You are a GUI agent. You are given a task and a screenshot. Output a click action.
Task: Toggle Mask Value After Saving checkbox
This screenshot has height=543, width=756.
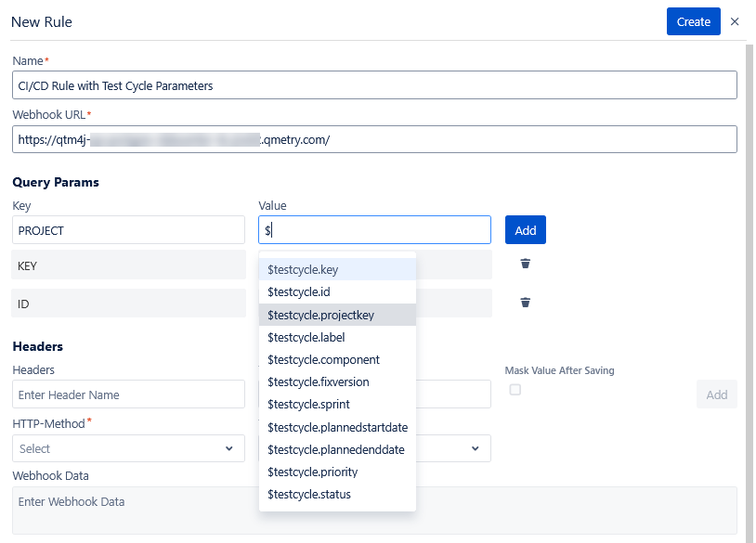coord(515,390)
